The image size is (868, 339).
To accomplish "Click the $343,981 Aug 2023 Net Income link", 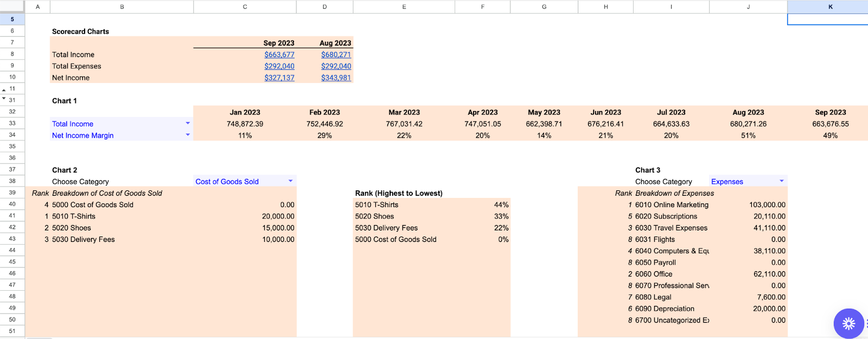I will coord(336,78).
